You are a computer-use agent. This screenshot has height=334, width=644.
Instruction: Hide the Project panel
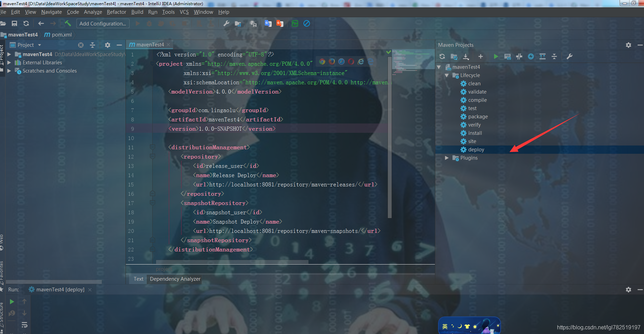[x=119, y=45]
